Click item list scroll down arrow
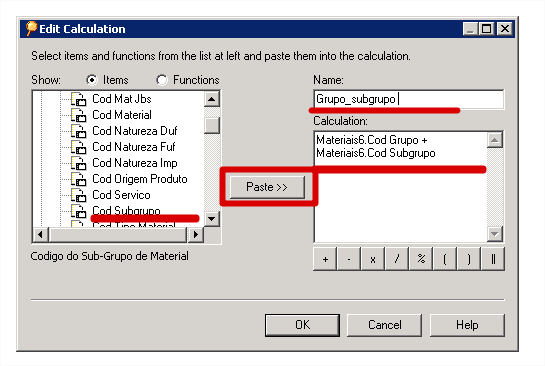 212,219
